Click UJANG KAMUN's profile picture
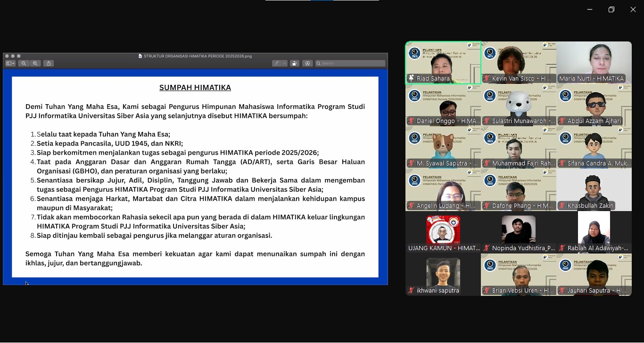Image resolution: width=644 pixels, height=343 pixels. click(443, 230)
